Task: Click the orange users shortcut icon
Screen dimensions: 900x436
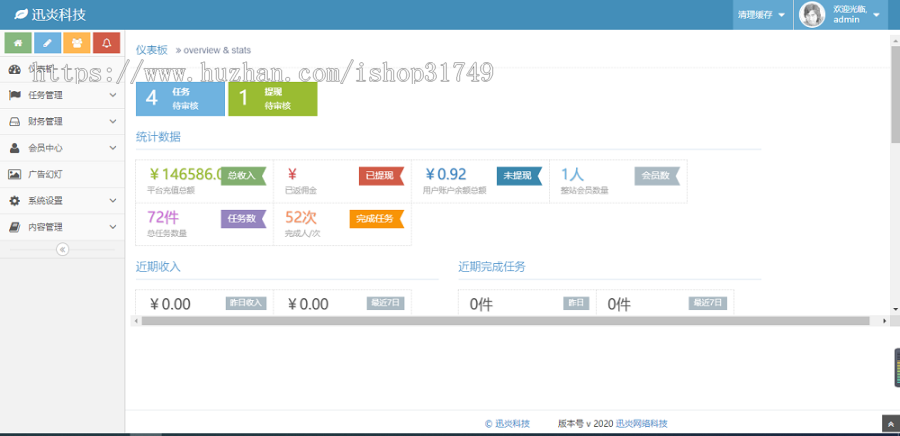Action: (x=77, y=43)
